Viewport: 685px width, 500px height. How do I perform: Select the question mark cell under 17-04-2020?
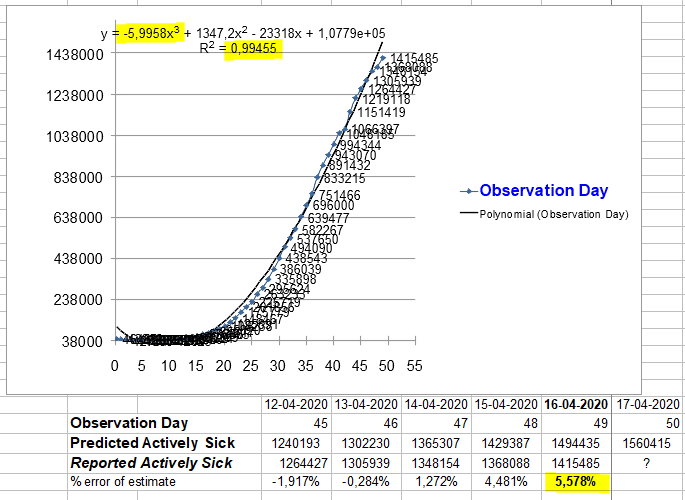click(648, 462)
